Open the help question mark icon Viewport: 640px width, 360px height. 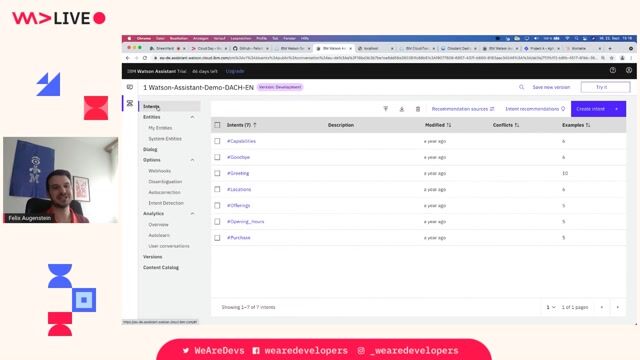point(613,71)
